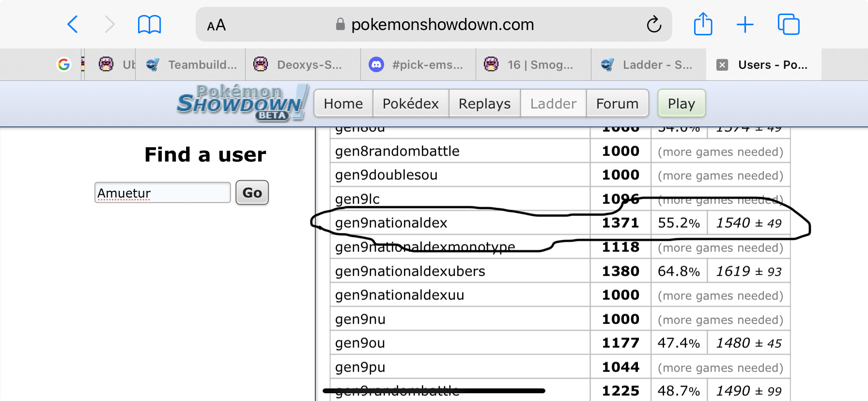
Task: Select the gen9nu row label
Action: (x=360, y=319)
